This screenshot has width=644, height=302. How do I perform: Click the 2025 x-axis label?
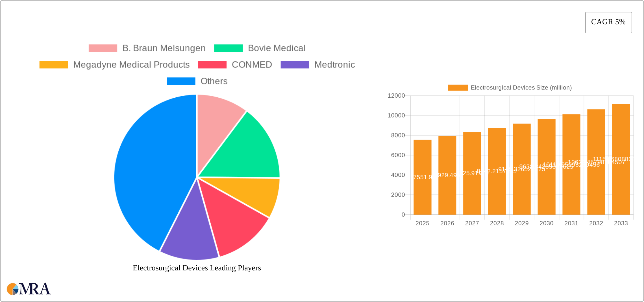coord(422,223)
